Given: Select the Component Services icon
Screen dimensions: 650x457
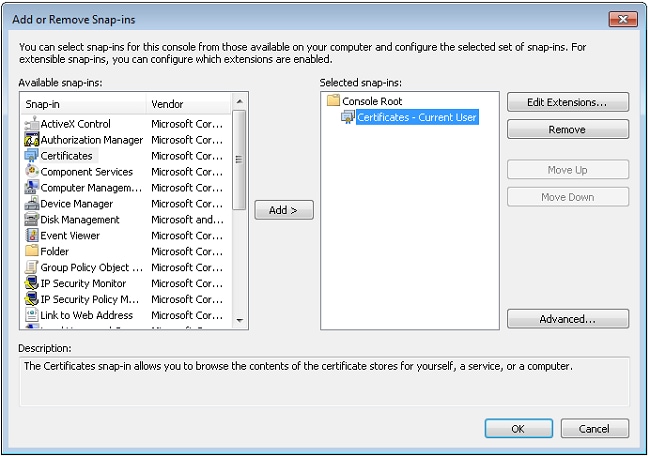Looking at the screenshot, I should [31, 172].
